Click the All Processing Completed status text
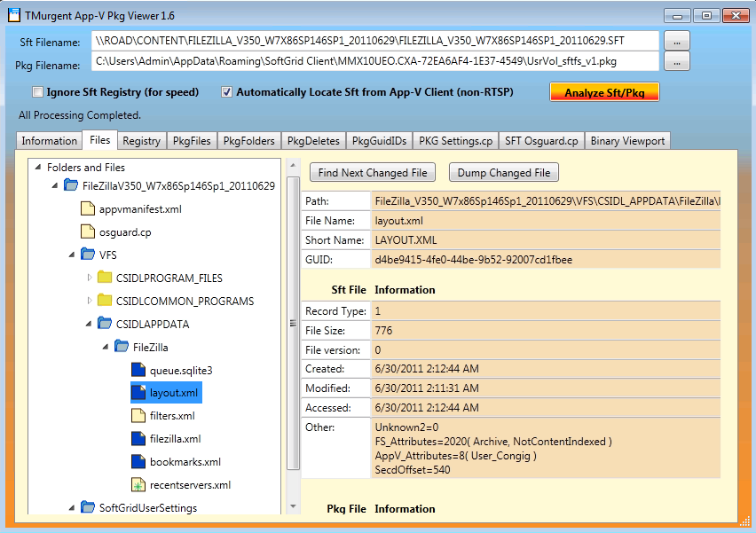Image resolution: width=756 pixels, height=533 pixels. pyautogui.click(x=80, y=115)
